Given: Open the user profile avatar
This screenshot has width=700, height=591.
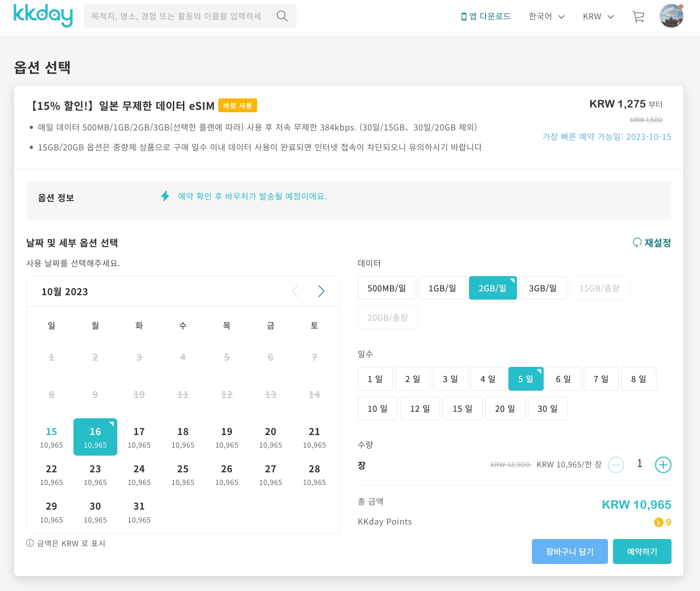Looking at the screenshot, I should (671, 16).
